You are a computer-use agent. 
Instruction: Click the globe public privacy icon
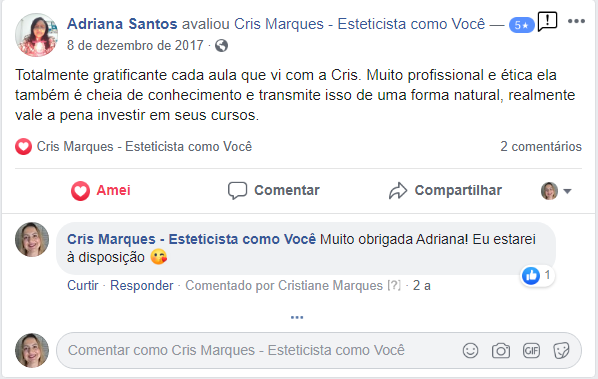222,46
